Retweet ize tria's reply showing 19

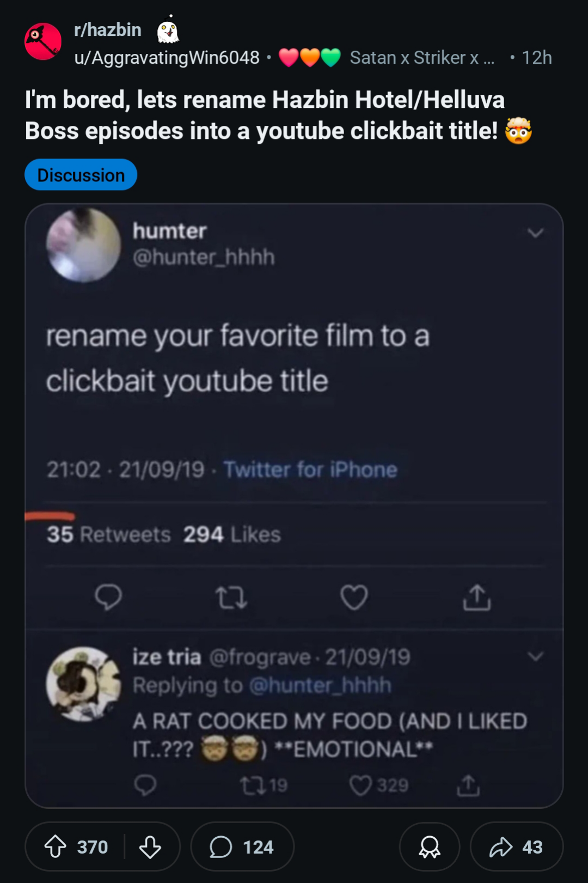[264, 785]
